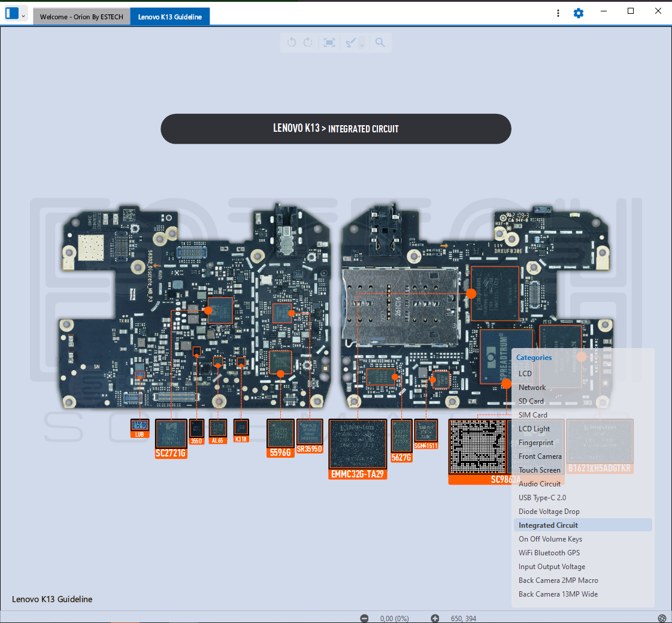Click the Categories heading
Image resolution: width=672 pixels, height=623 pixels.
(534, 357)
